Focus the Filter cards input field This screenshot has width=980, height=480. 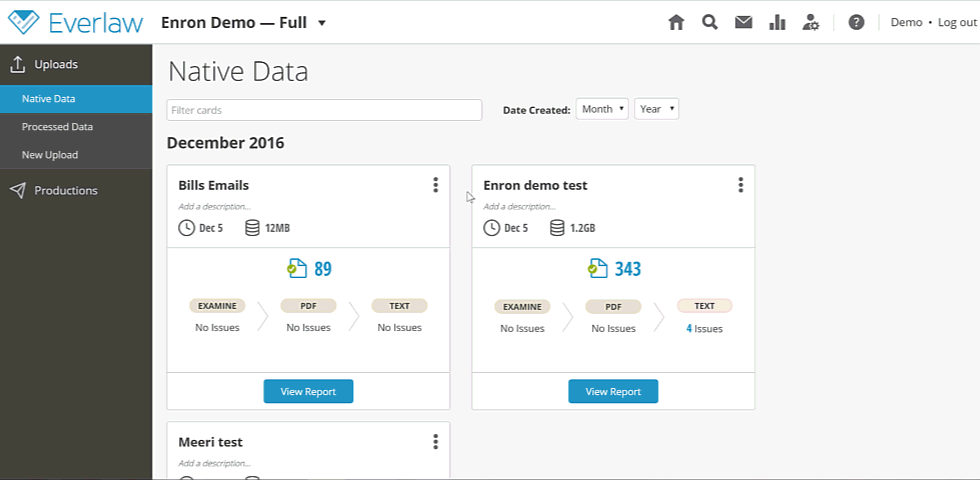pos(324,110)
